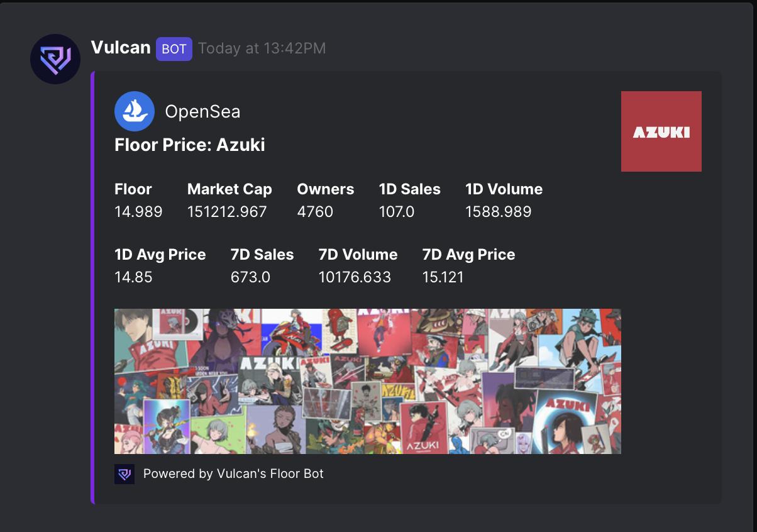
Task: Click the 7D Avg Price value 15.121
Action: (x=443, y=277)
